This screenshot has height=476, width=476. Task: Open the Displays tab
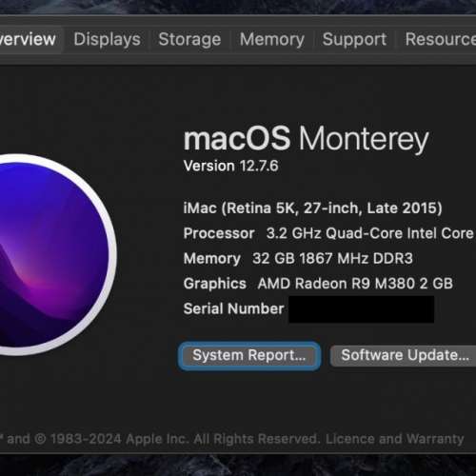click(x=107, y=39)
